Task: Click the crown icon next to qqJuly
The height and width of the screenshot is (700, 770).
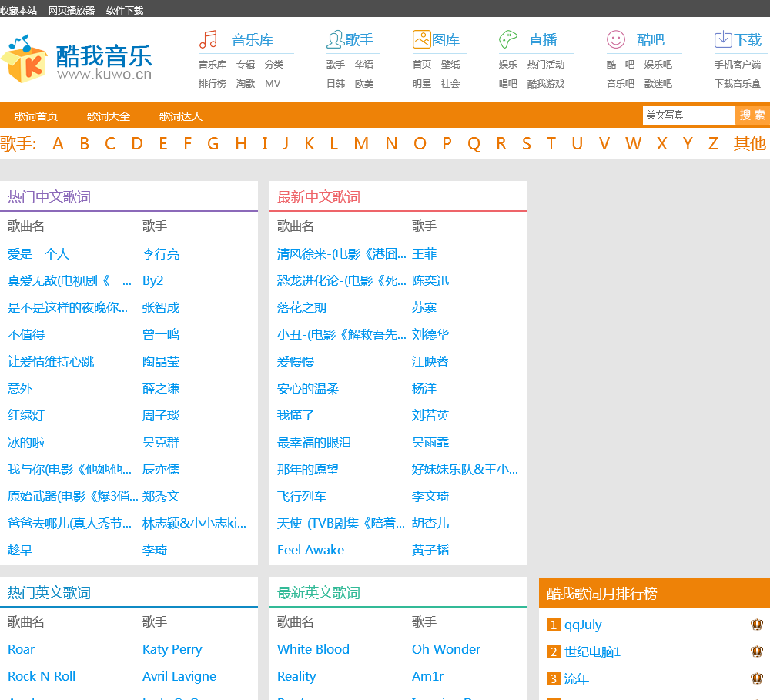Action: coord(756,625)
